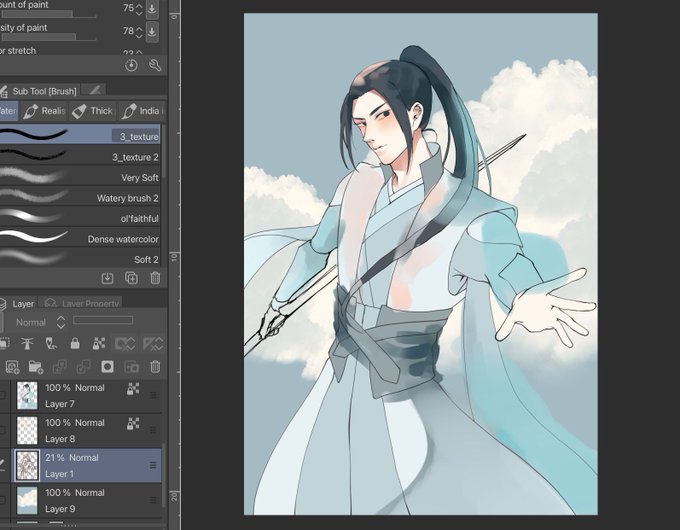Delete the selected sub tool
This screenshot has width=680, height=530.
click(155, 278)
